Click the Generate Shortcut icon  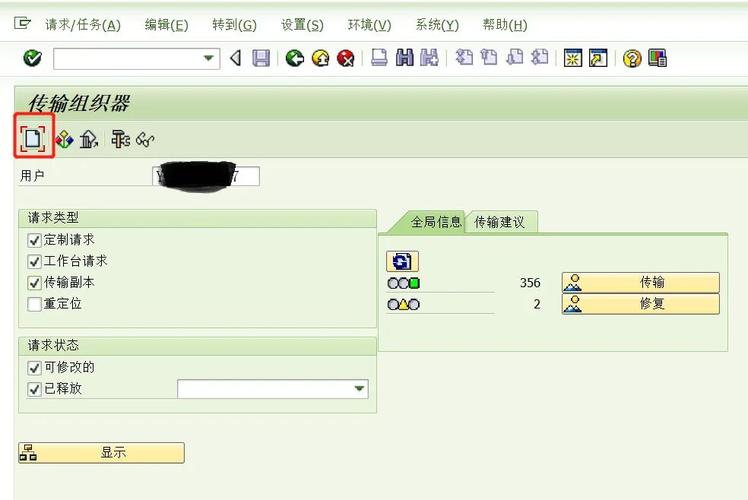coord(598,58)
